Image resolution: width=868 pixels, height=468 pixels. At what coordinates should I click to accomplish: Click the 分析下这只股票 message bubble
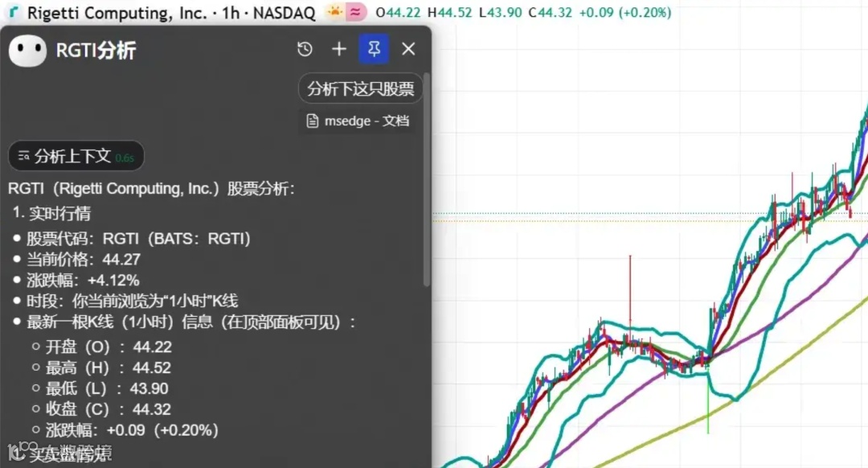(x=360, y=88)
